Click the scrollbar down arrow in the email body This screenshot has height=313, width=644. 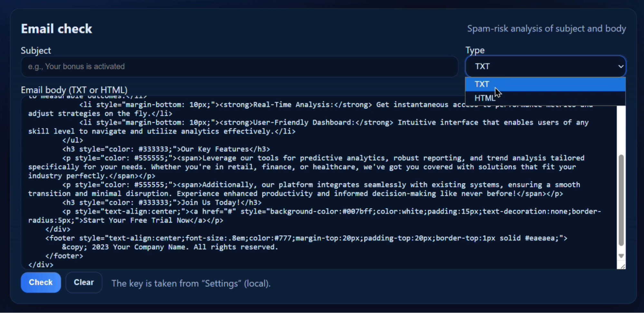click(x=621, y=256)
